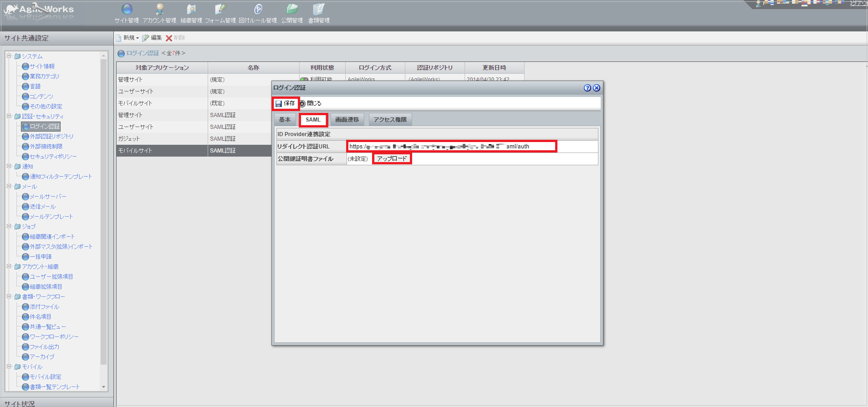Click 閉じる to close the dialog

[x=311, y=103]
